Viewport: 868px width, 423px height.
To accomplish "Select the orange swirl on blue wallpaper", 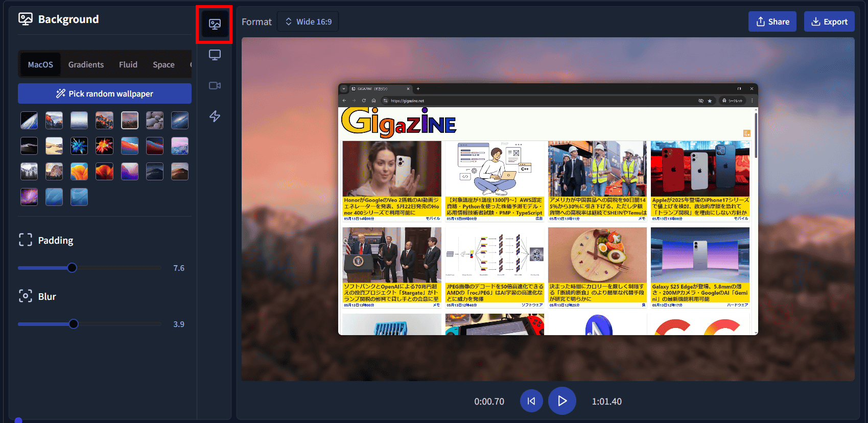I will pyautogui.click(x=79, y=172).
